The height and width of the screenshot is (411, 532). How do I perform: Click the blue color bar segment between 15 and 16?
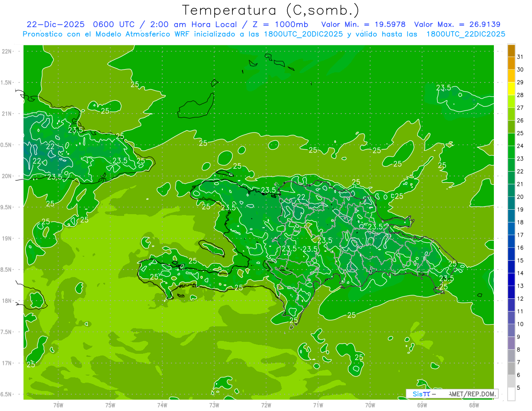click(511, 254)
